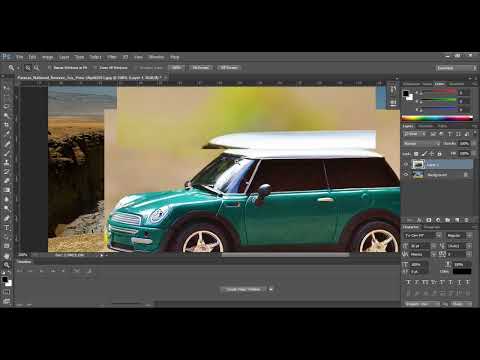Select the Horizontal Type tool
The width and height of the screenshot is (480, 360).
click(6, 228)
